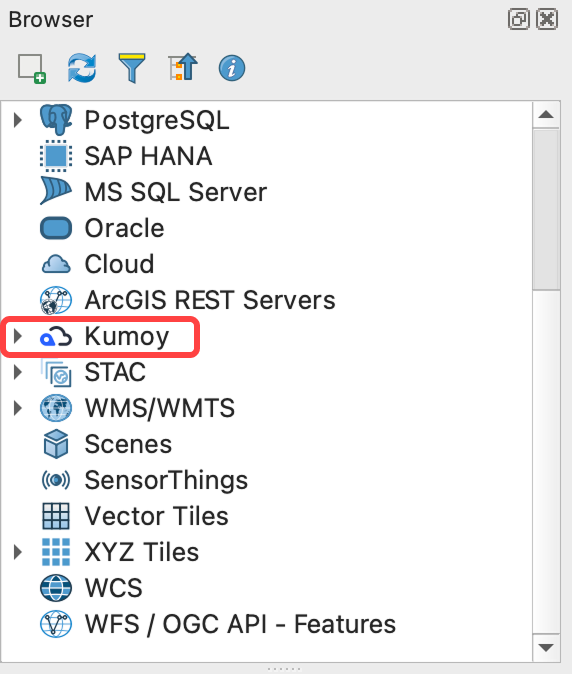Select the Kumoy entry label

tap(127, 337)
